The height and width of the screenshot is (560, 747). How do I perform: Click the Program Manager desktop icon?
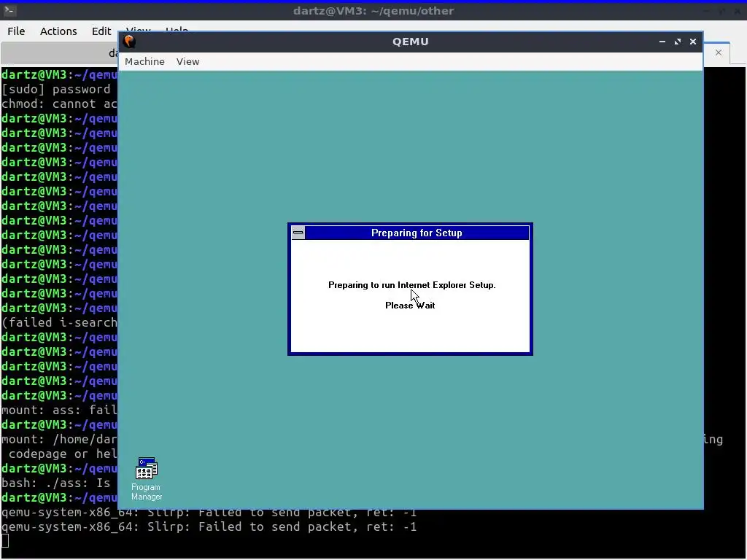coord(146,478)
